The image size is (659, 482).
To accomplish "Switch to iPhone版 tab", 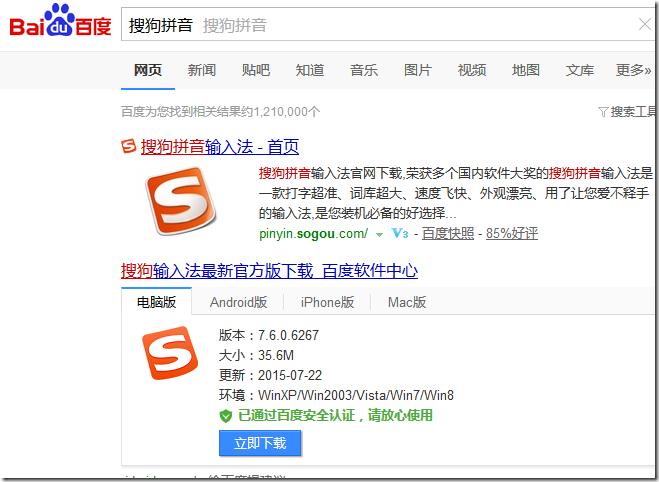I will [327, 302].
